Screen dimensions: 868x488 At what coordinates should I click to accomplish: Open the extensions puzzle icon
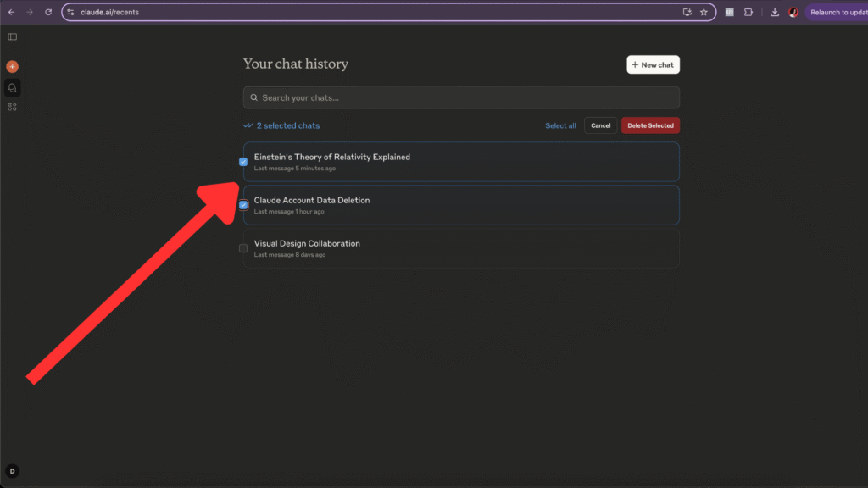point(748,12)
